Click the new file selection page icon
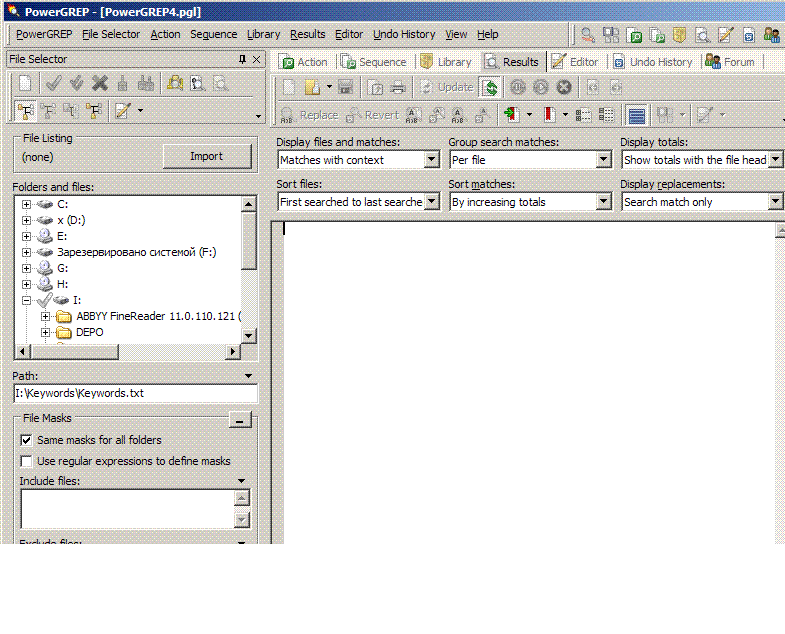Viewport: 785px width, 634px height. (x=25, y=83)
